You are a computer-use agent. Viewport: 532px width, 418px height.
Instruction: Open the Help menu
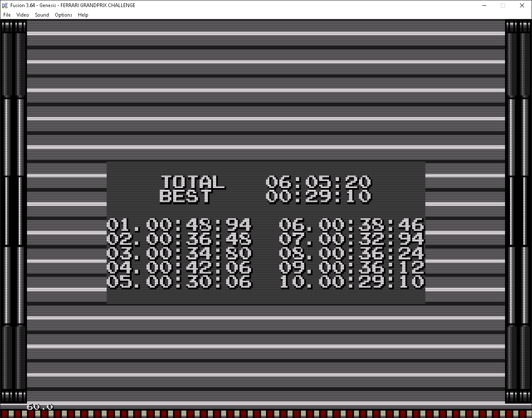[83, 15]
